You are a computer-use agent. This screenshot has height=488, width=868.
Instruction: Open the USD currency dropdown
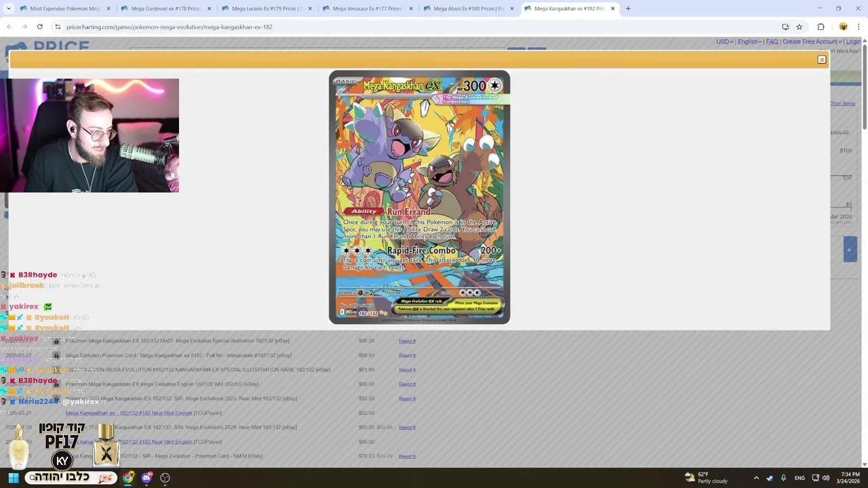[725, 42]
